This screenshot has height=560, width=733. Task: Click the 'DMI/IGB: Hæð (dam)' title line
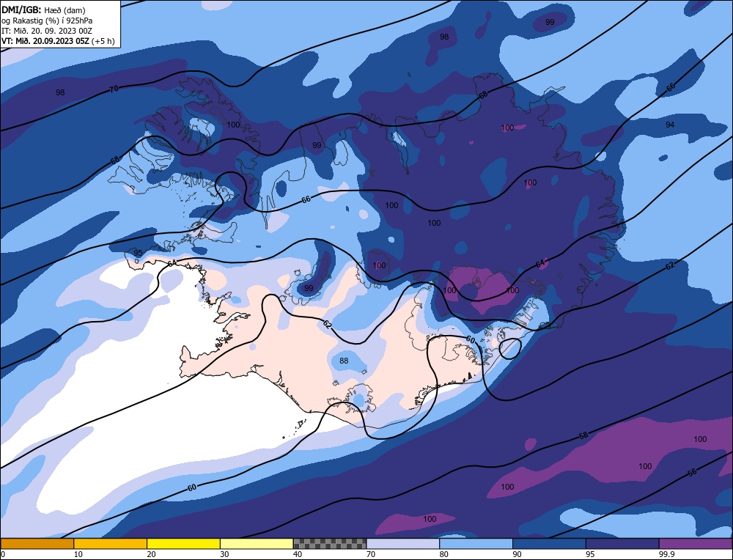tap(43, 10)
